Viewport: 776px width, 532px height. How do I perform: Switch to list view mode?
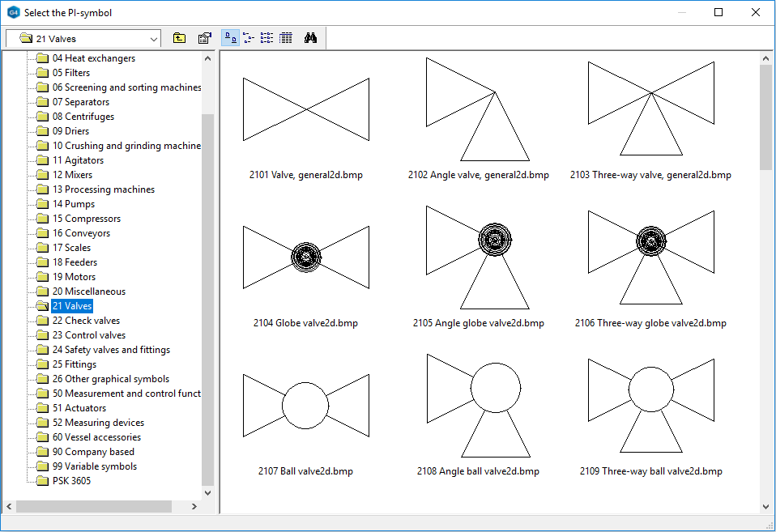click(266, 38)
